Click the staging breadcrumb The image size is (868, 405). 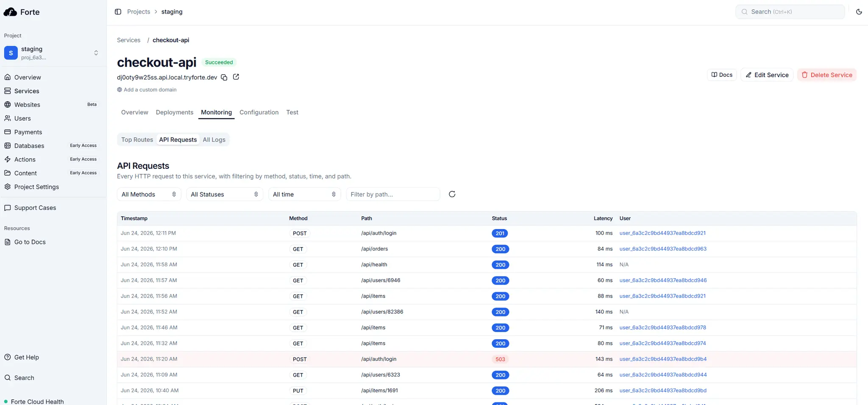coord(172,12)
